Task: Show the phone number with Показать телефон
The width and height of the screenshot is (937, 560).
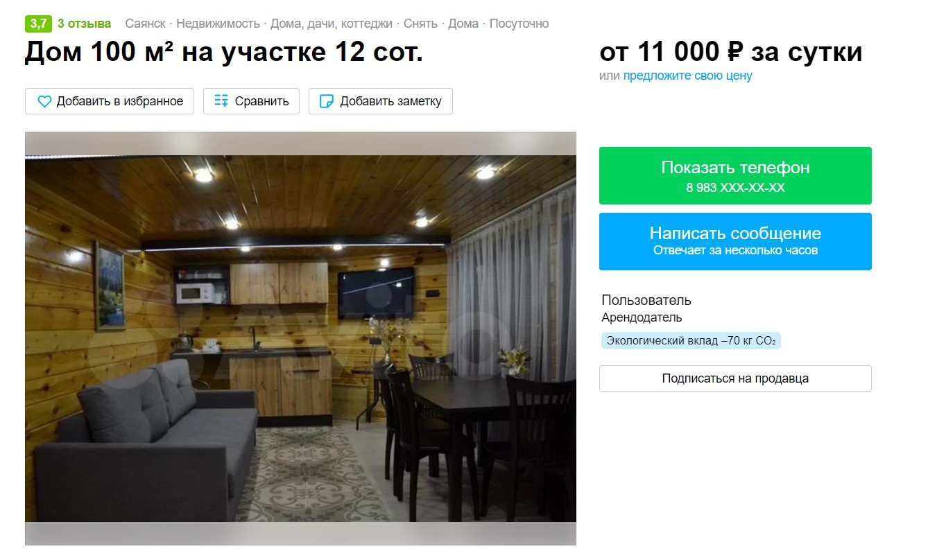Action: 735,175
